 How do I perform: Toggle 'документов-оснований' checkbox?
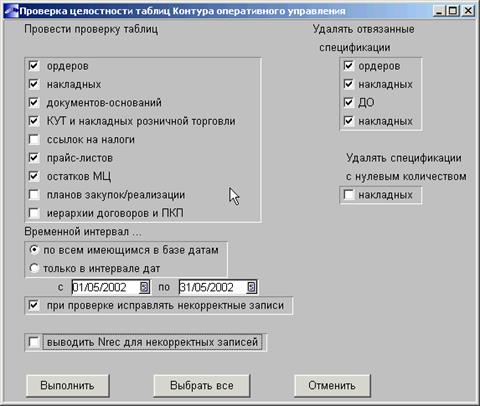(34, 102)
